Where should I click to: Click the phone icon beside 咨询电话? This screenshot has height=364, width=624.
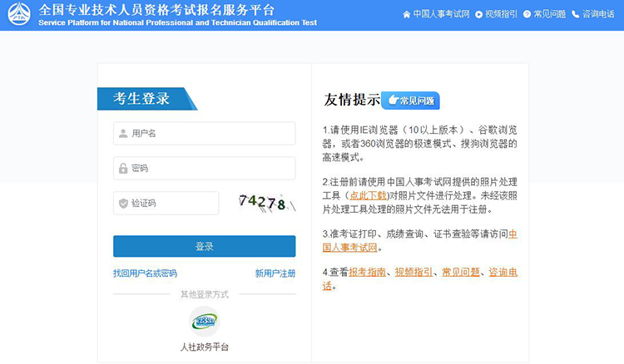575,14
